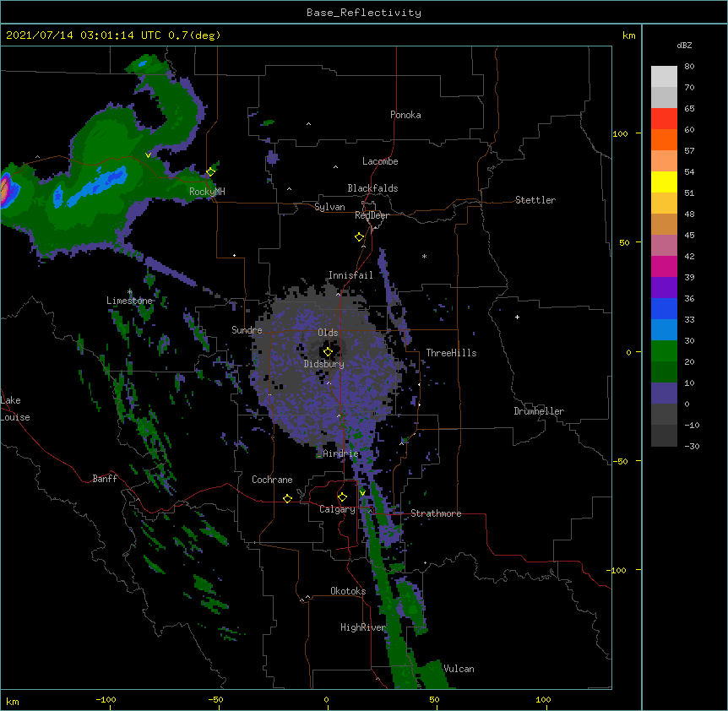Click the bright green 30 dBZ legend swatch
Screen dimensions: 728x711
pos(664,351)
